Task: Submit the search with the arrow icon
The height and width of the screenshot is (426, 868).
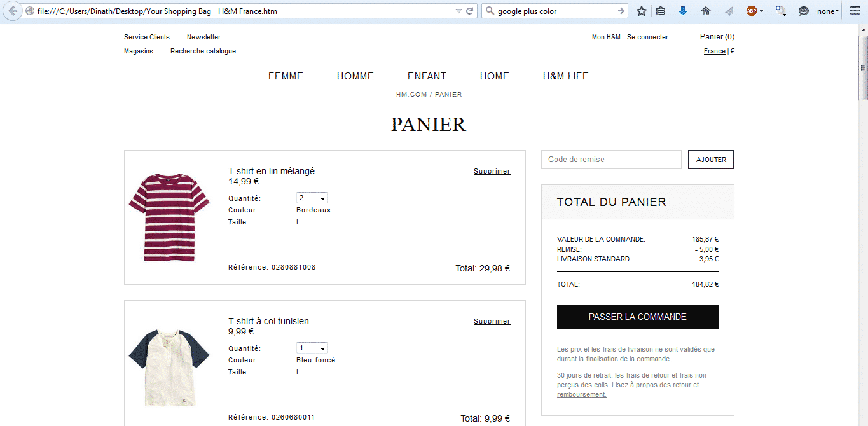Action: tap(621, 11)
